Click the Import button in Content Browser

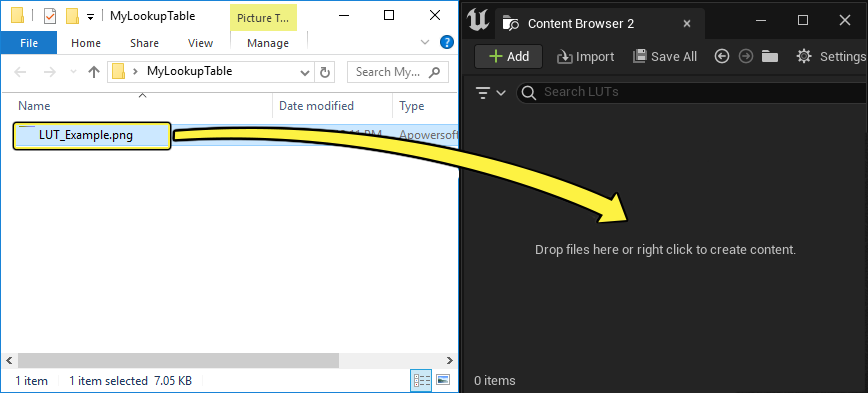[586, 56]
